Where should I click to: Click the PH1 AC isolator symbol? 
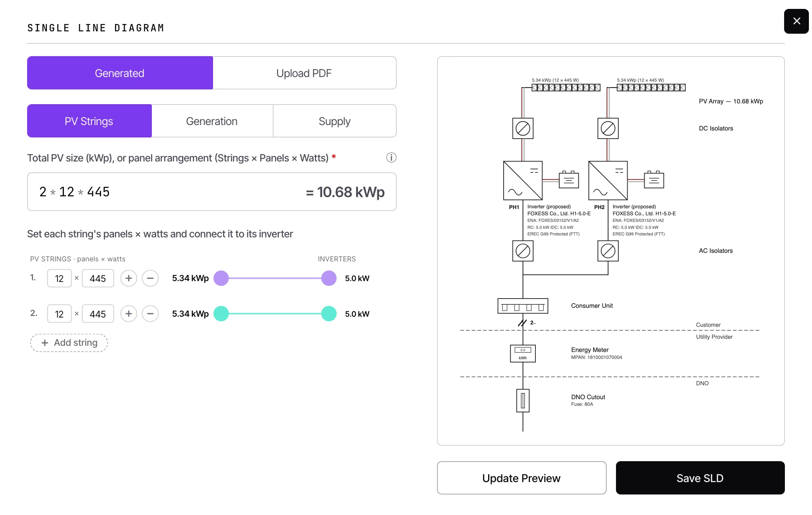coord(523,251)
